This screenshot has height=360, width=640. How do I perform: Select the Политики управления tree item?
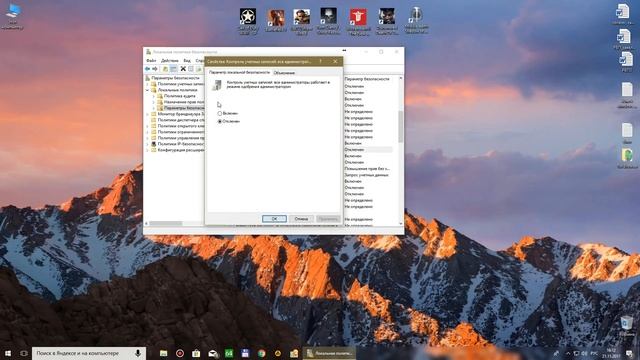[181, 138]
